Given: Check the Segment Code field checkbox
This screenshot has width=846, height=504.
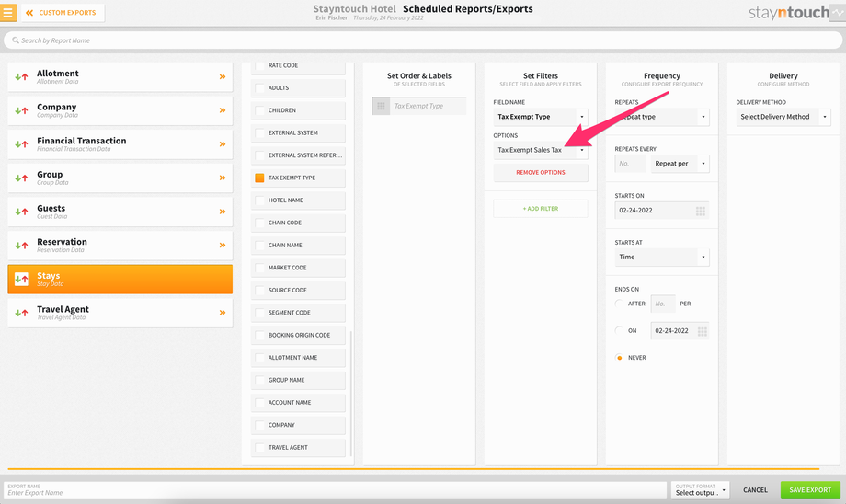Looking at the screenshot, I should pos(259,313).
